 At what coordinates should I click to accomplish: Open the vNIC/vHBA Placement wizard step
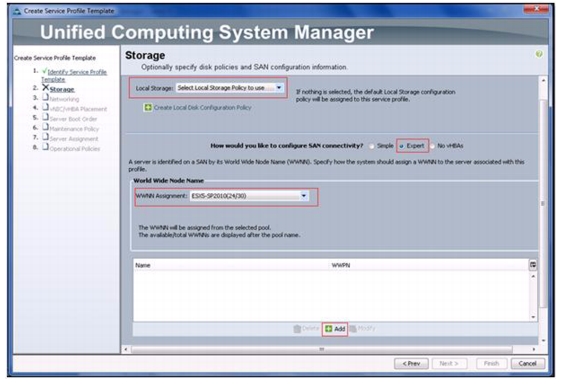(78, 109)
